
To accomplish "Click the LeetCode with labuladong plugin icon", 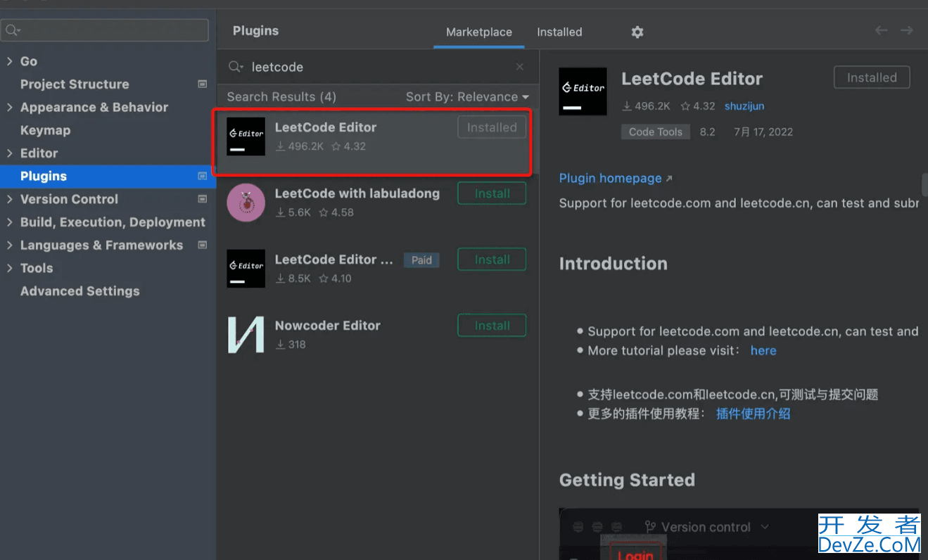I will 246,203.
